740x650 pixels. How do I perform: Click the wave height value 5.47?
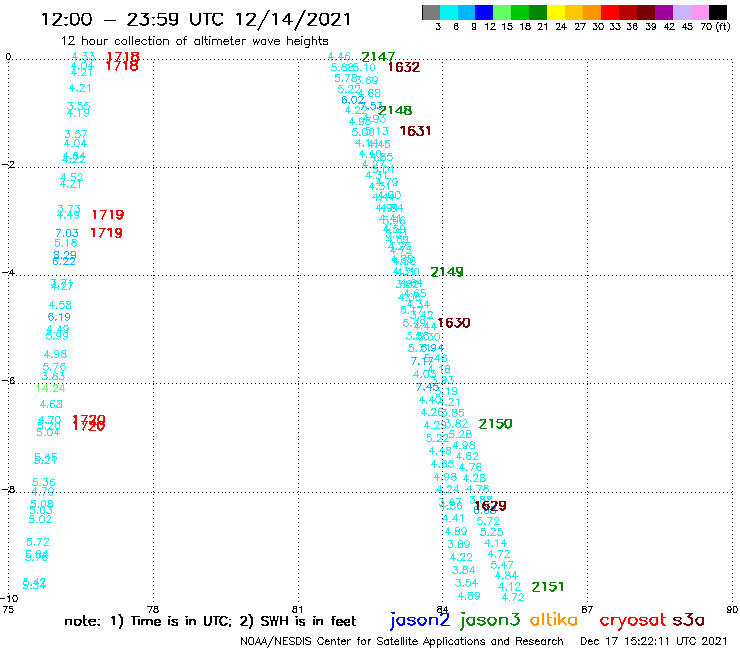[x=502, y=565]
